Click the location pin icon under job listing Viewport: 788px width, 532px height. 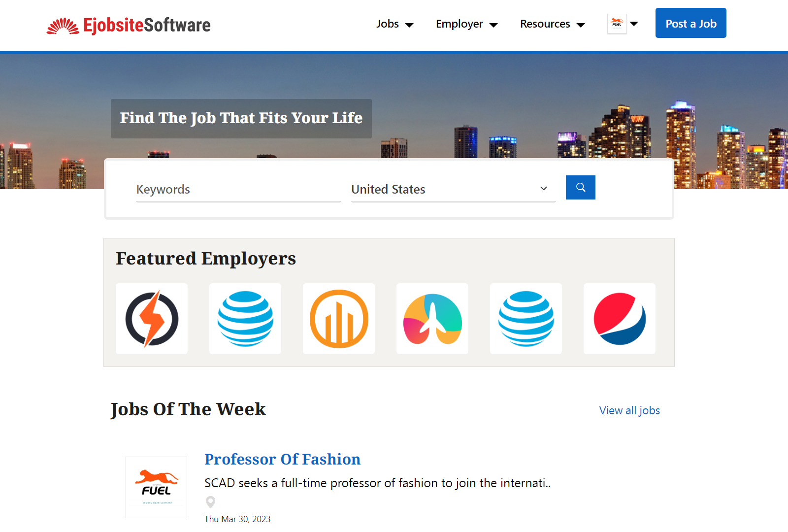[x=210, y=502]
